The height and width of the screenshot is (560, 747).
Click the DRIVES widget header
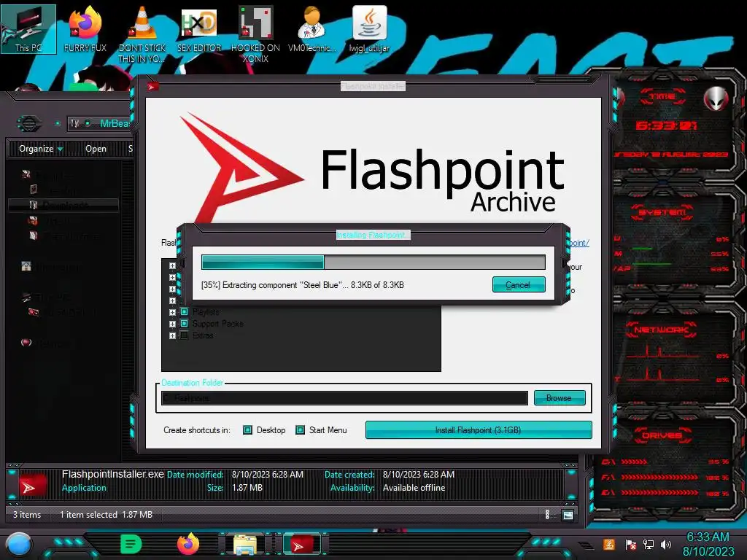(x=662, y=436)
